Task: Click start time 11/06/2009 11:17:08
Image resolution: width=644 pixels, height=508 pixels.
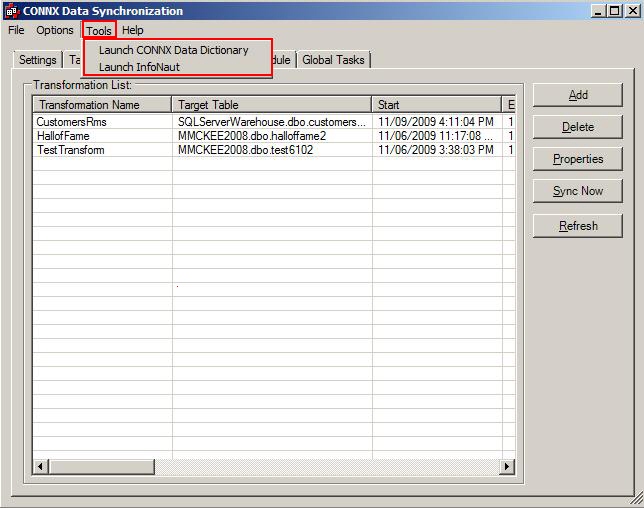Action: [435, 136]
